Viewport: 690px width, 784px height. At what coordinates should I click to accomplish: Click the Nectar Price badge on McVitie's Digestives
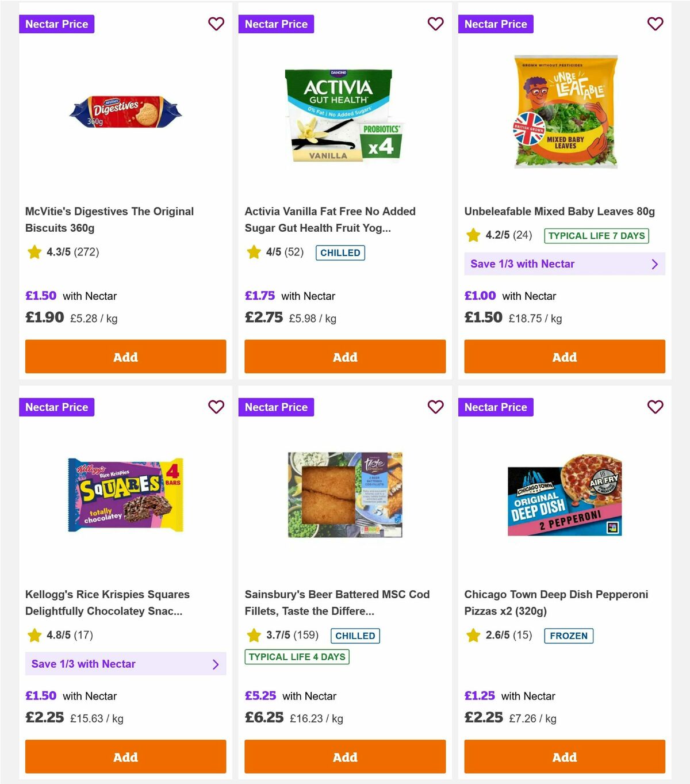56,24
